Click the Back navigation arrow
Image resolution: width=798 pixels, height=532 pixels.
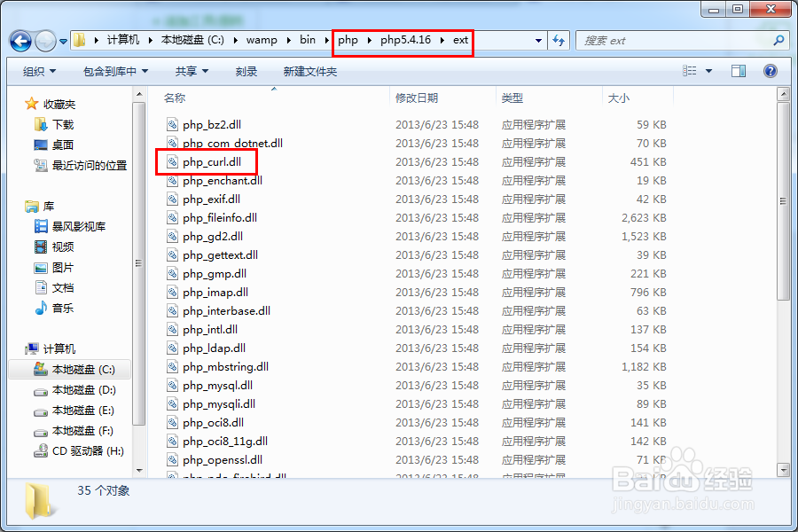20,40
